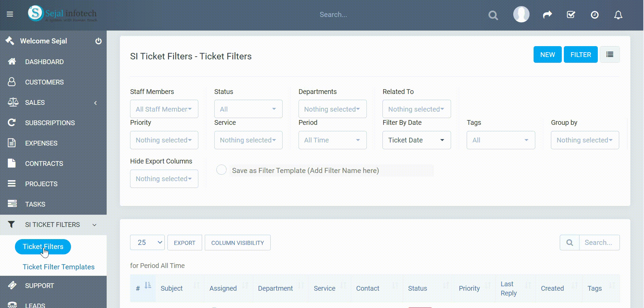
Task: Open the Staff Members dropdown
Action: point(164,109)
